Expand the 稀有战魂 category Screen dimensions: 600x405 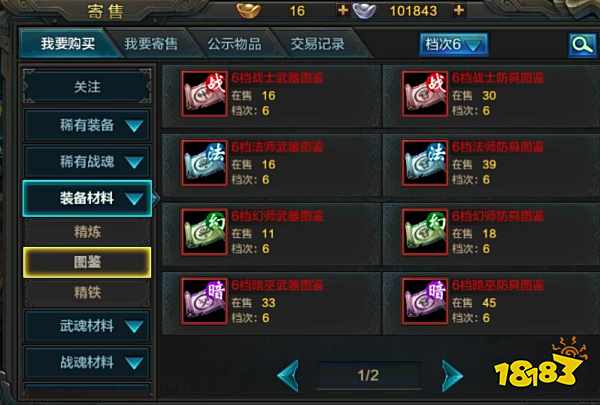point(87,162)
